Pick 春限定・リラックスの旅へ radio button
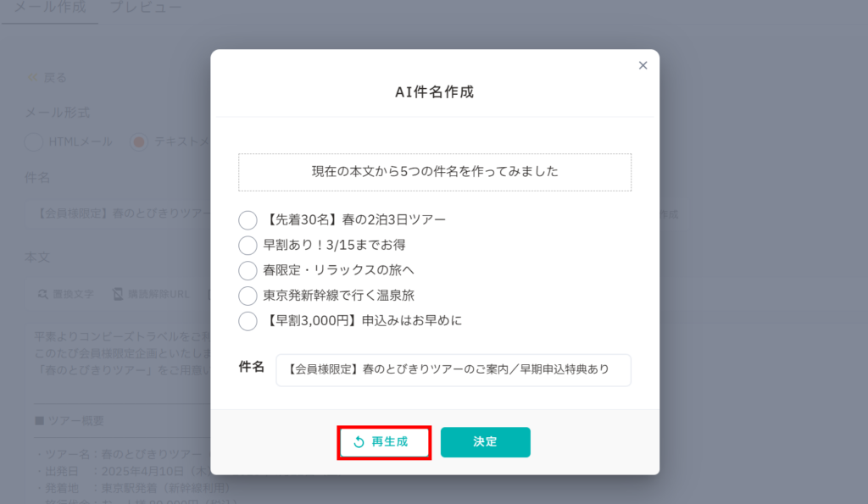 (248, 270)
